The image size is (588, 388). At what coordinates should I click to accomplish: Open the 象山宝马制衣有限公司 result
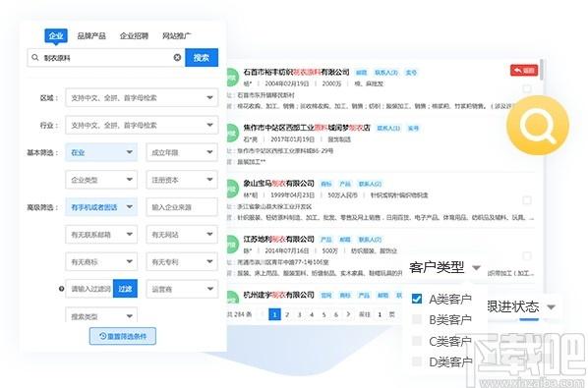[x=278, y=184]
